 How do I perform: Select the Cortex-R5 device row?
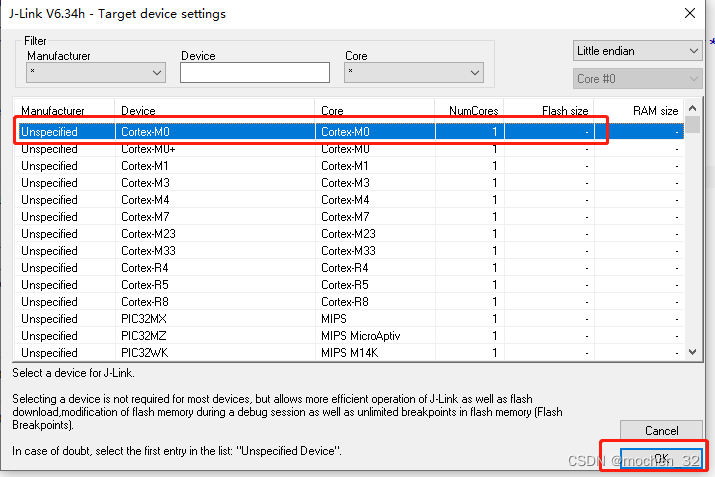pyautogui.click(x=350, y=285)
